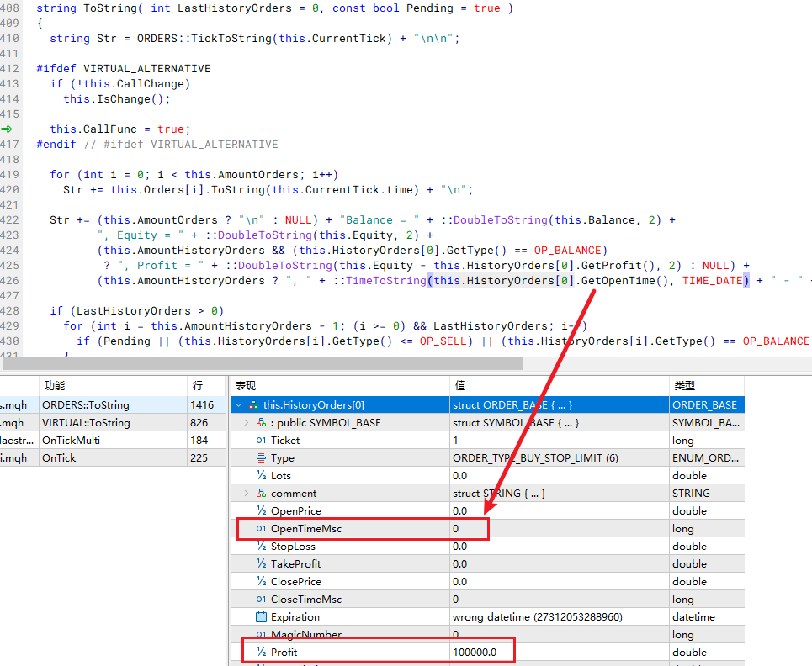Click the horizontal scrollbar of the code editor
This screenshot has width=812, height=666.
[263, 363]
